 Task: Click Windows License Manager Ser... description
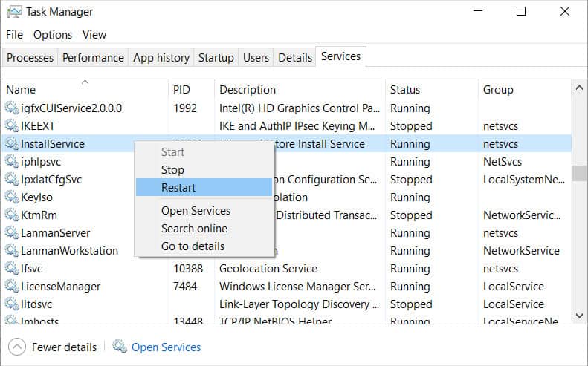(x=297, y=287)
